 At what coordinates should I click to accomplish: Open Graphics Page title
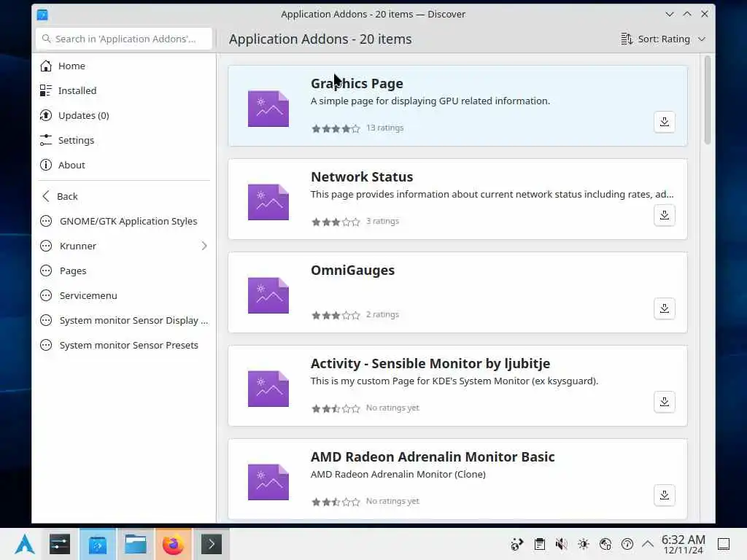[x=357, y=83]
